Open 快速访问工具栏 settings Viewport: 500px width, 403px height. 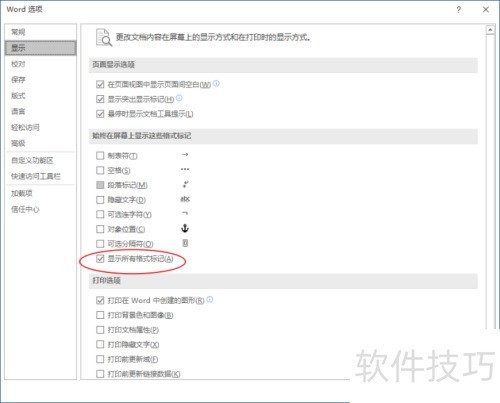40,176
